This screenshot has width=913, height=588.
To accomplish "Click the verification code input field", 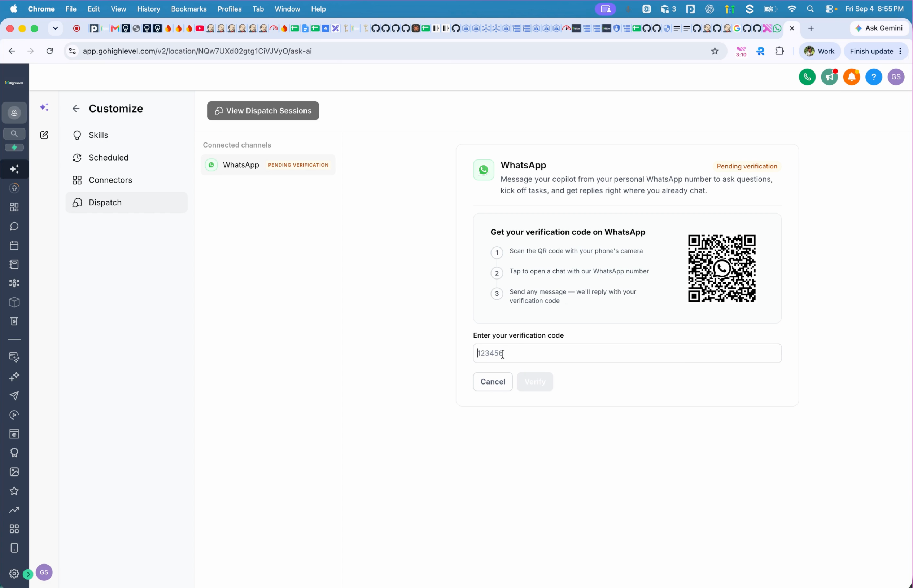I will click(627, 353).
